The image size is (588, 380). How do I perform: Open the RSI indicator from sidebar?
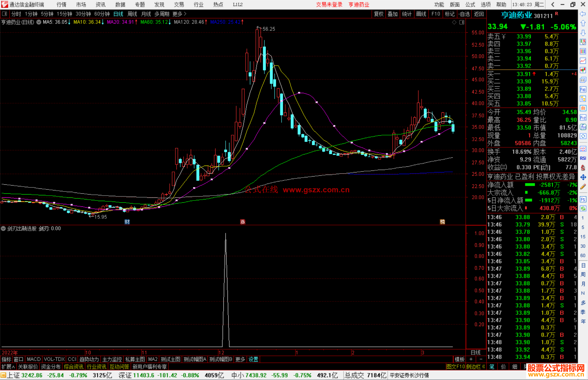pyautogui.click(x=583, y=158)
